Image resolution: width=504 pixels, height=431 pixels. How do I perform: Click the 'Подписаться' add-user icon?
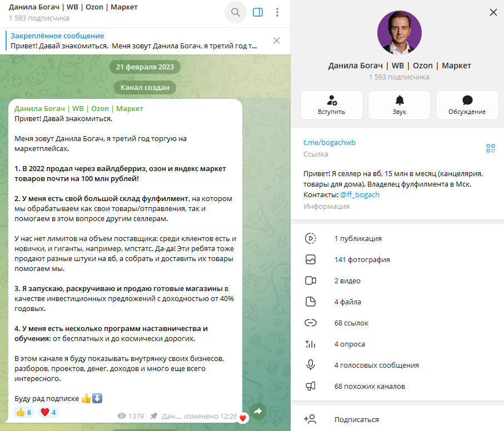click(x=310, y=419)
